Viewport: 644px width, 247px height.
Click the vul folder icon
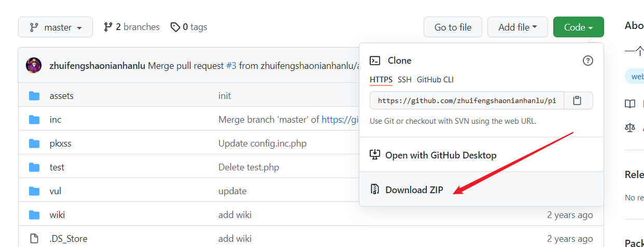[34, 191]
